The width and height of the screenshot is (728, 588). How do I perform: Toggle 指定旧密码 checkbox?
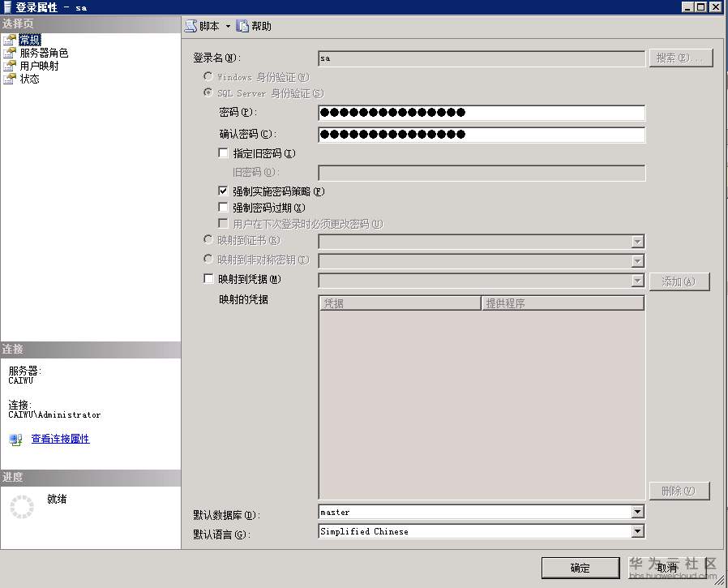tap(223, 152)
